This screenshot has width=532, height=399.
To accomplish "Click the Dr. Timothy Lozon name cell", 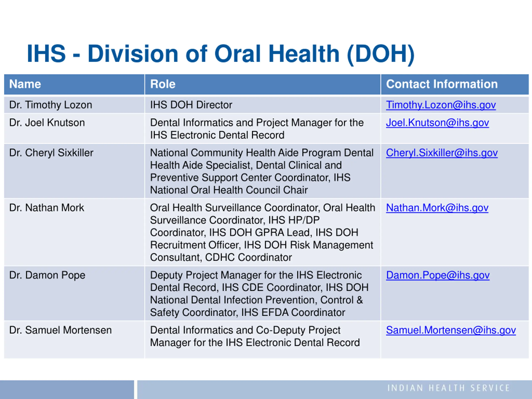I will point(74,105).
